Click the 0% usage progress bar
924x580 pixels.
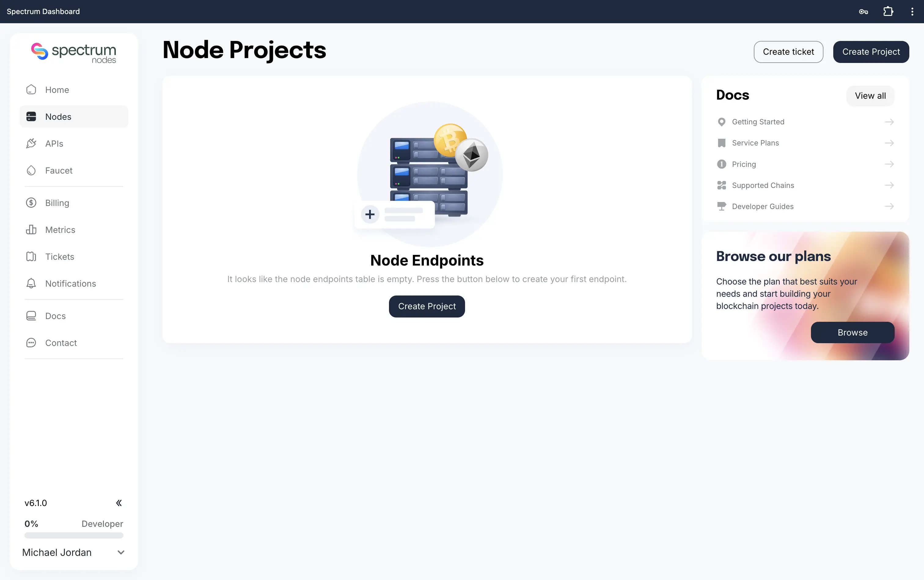tap(74, 535)
